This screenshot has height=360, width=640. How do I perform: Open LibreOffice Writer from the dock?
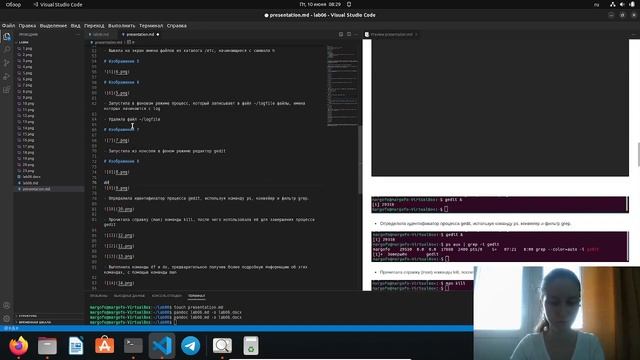[76, 346]
